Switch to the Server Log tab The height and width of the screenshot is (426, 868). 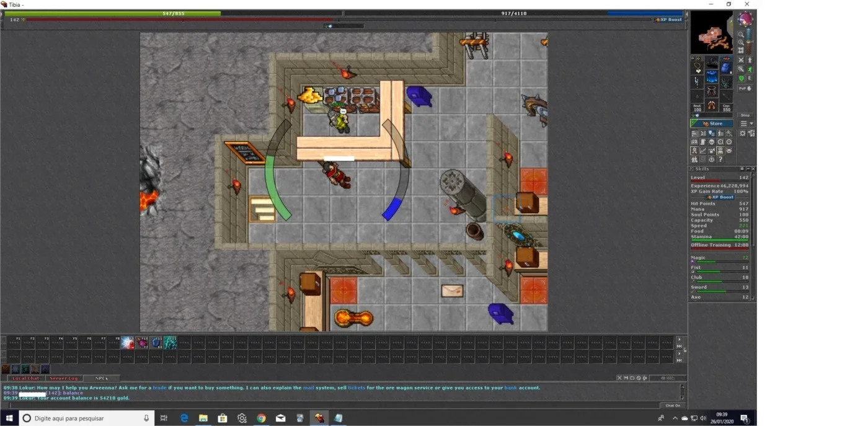point(64,378)
